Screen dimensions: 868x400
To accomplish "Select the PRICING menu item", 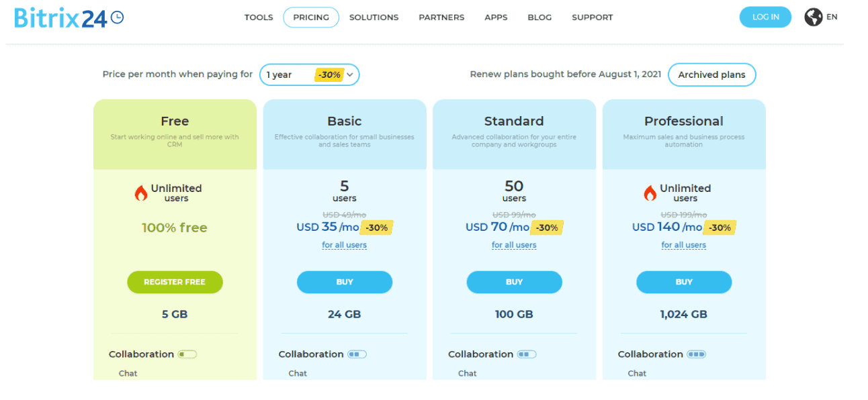I will tap(311, 17).
